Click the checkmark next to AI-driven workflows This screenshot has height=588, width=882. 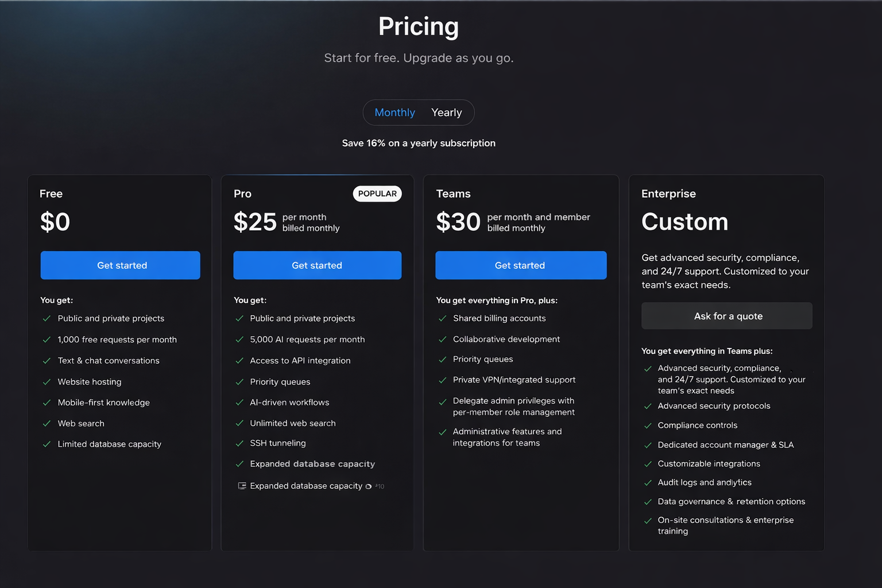[x=240, y=403]
